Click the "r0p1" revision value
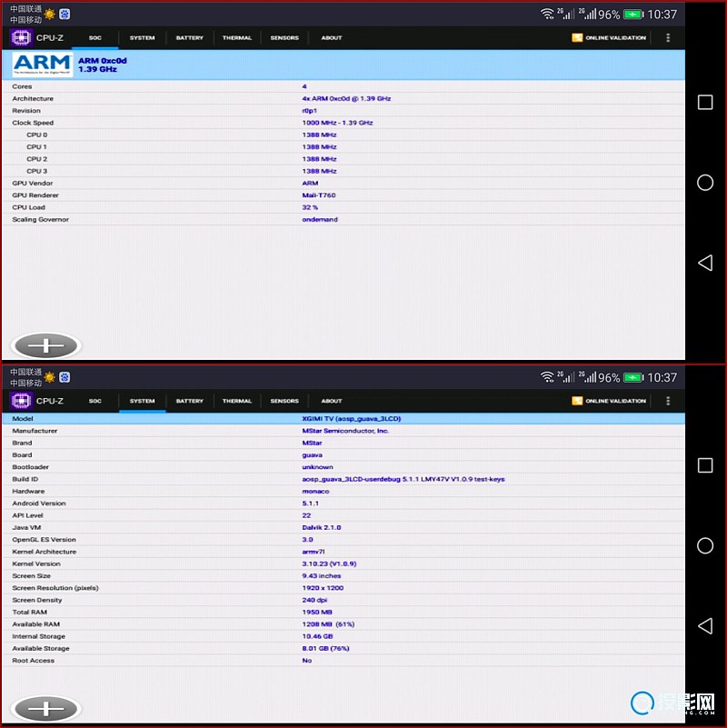 point(309,111)
